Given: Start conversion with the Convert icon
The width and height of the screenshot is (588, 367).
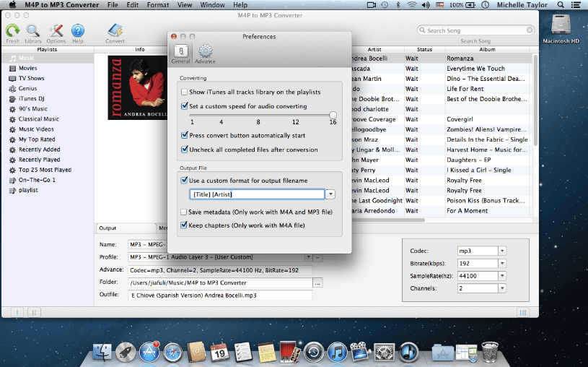Looking at the screenshot, I should [x=115, y=31].
